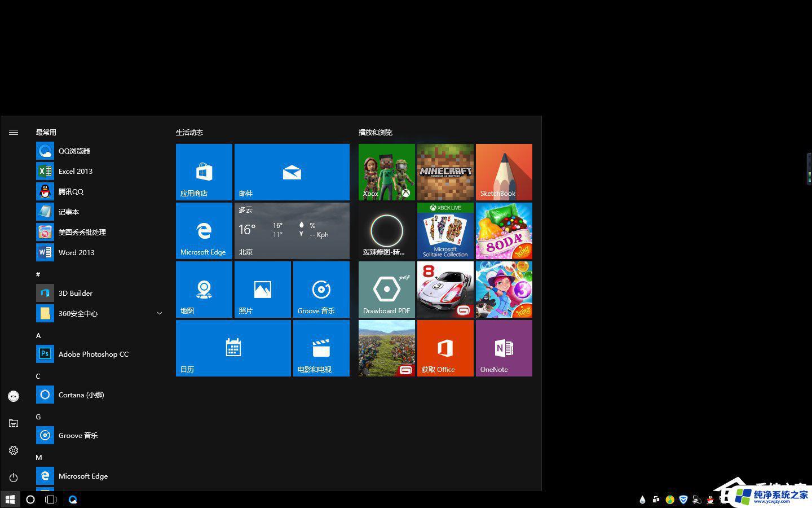Image resolution: width=812 pixels, height=508 pixels.
Task: Jump via the C letter heading
Action: coord(38,376)
